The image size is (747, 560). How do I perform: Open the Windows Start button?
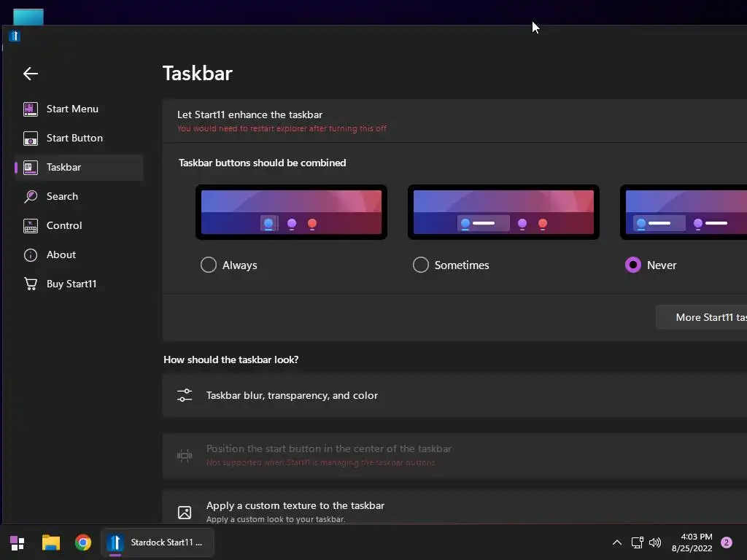pyautogui.click(x=18, y=542)
